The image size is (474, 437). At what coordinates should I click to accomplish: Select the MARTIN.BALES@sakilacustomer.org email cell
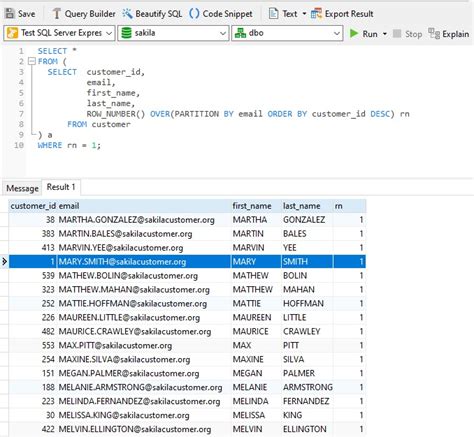[144, 234]
